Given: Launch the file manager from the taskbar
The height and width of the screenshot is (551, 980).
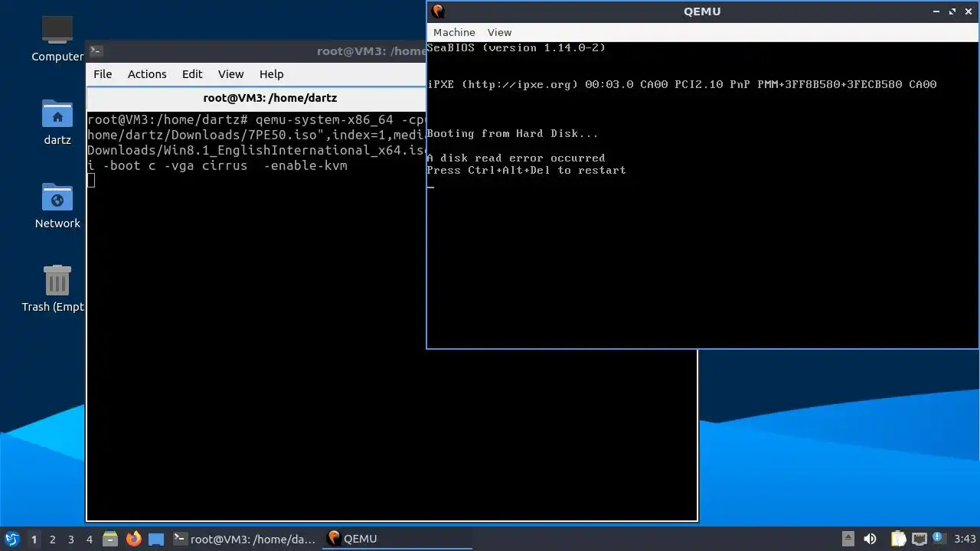Looking at the screenshot, I should (x=110, y=539).
